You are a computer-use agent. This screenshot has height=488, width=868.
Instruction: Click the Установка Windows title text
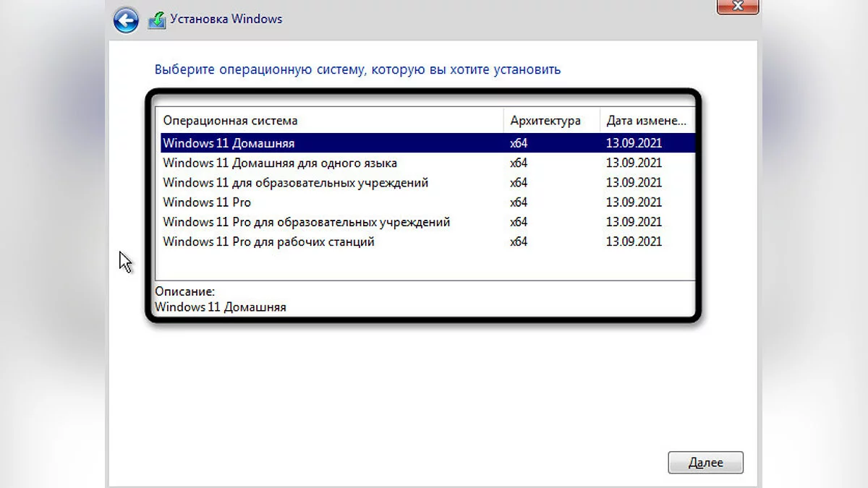tap(226, 20)
